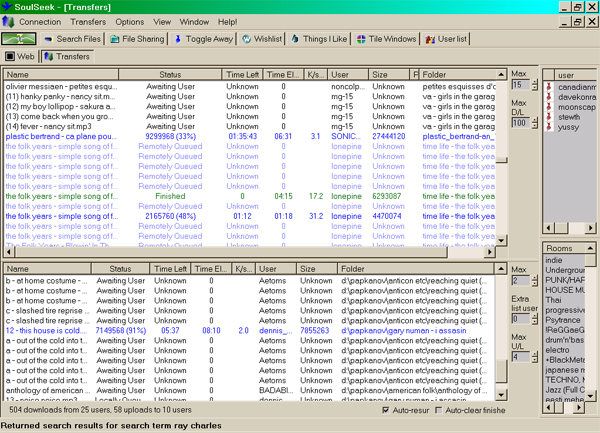Click the Toggle Away button
Screen dimensions: 600x433
coord(204,39)
